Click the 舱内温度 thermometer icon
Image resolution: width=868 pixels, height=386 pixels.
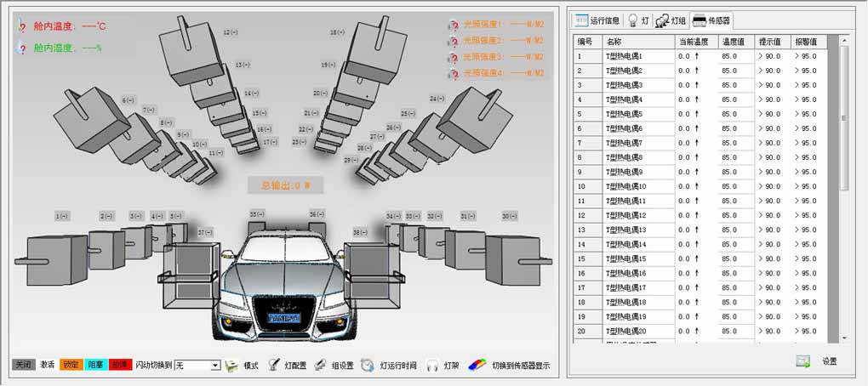[23, 26]
